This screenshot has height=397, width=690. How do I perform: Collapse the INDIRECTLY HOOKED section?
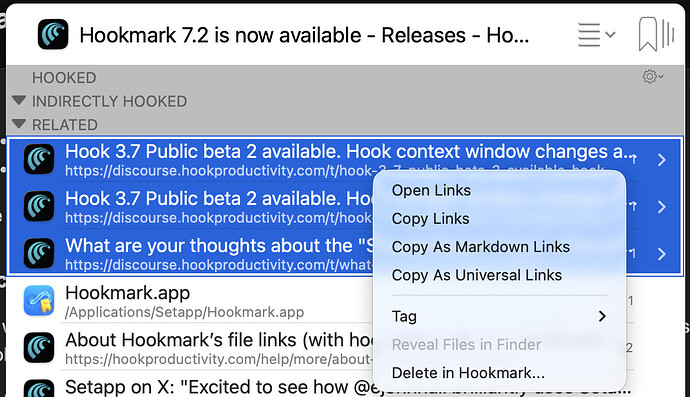pyautogui.click(x=19, y=101)
